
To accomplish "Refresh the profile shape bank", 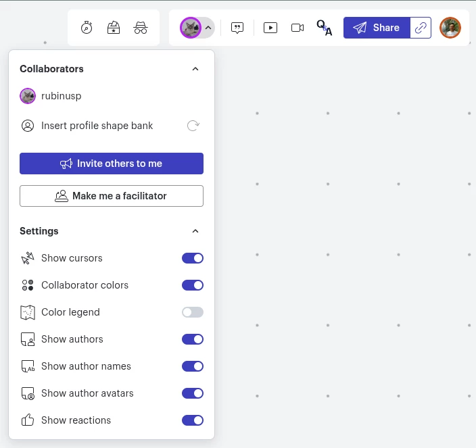I will (193, 126).
